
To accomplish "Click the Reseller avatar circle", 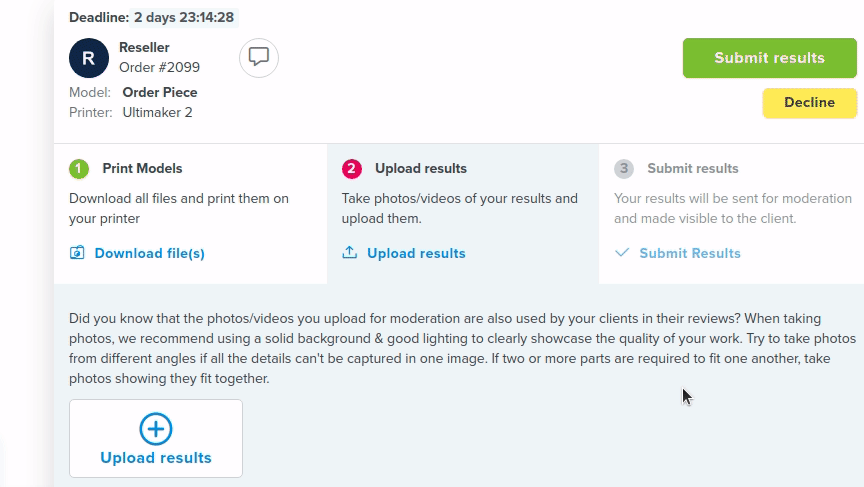I will [x=89, y=58].
